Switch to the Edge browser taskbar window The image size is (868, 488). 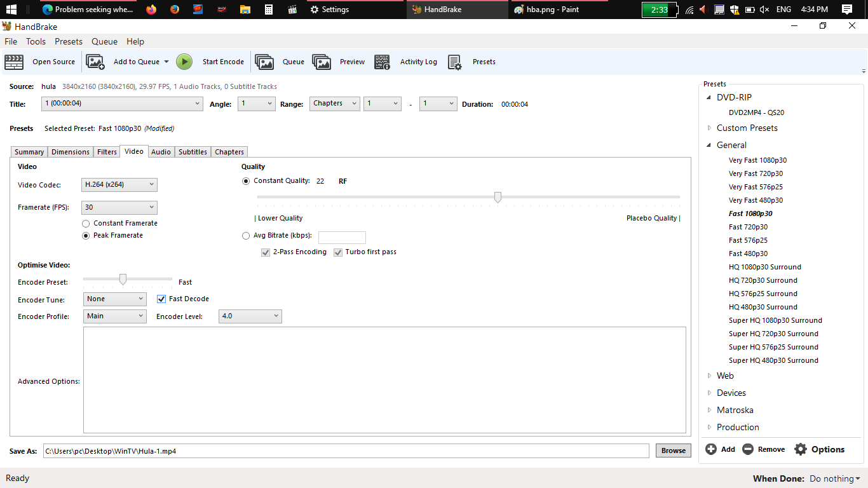(88, 10)
